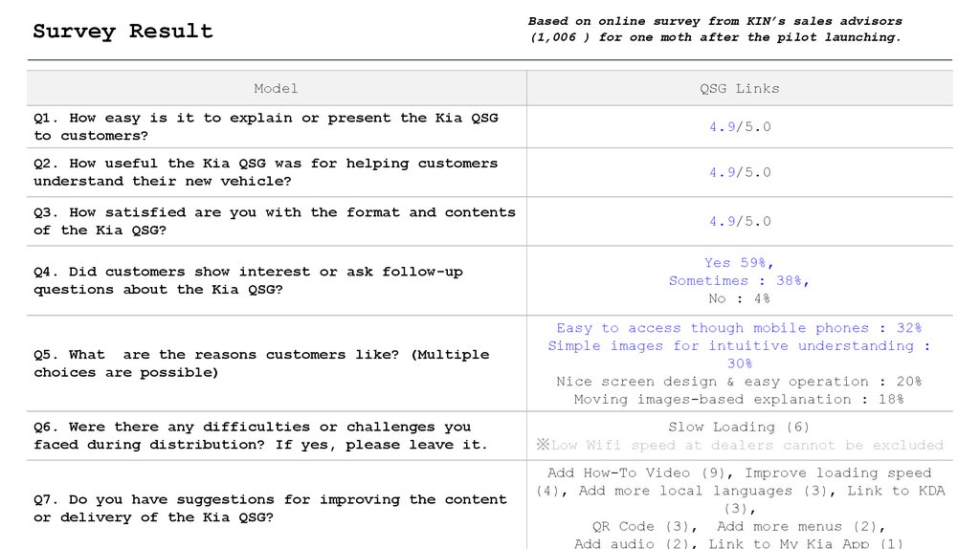Select the 'Yes 59%' answer

(739, 263)
